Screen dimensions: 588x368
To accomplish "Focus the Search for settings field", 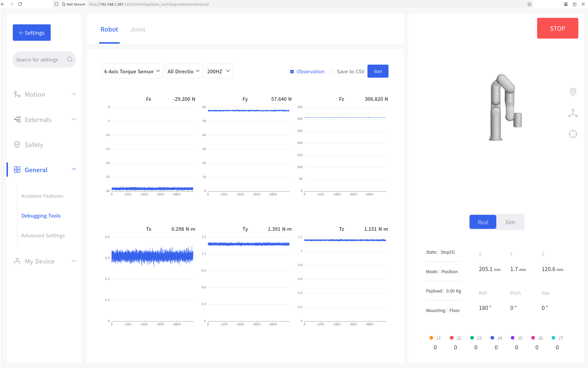I will click(x=44, y=59).
